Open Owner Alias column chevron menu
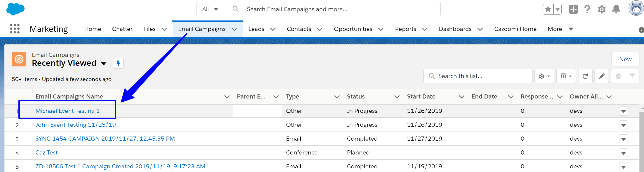The width and height of the screenshot is (644, 172). 609,97
